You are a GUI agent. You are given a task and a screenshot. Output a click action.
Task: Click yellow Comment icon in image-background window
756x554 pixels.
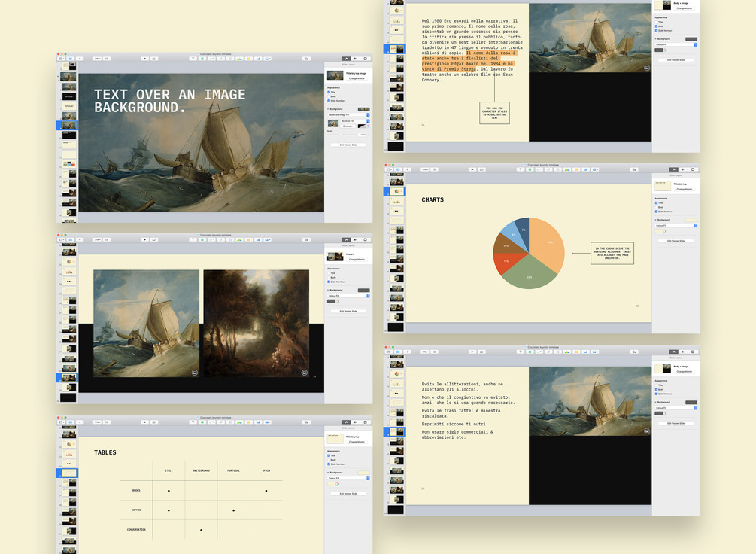pyautogui.click(x=249, y=59)
